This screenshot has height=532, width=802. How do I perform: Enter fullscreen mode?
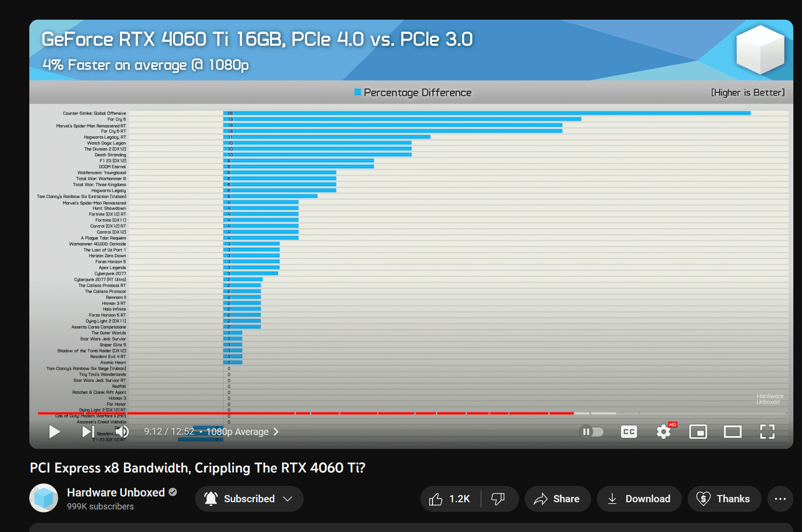pos(767,432)
